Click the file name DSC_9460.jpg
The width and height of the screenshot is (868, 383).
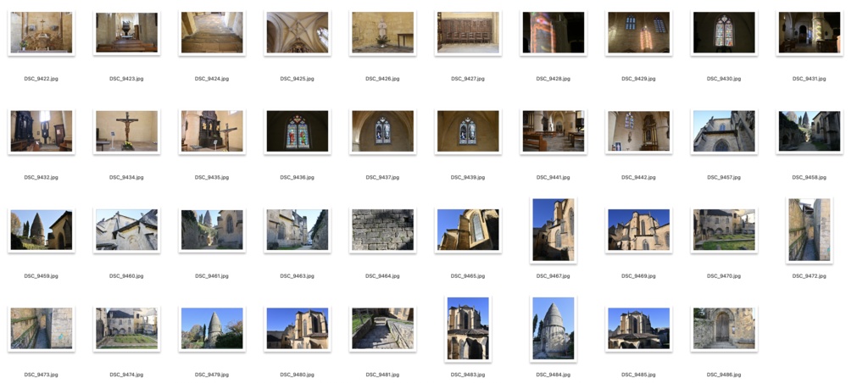point(126,275)
